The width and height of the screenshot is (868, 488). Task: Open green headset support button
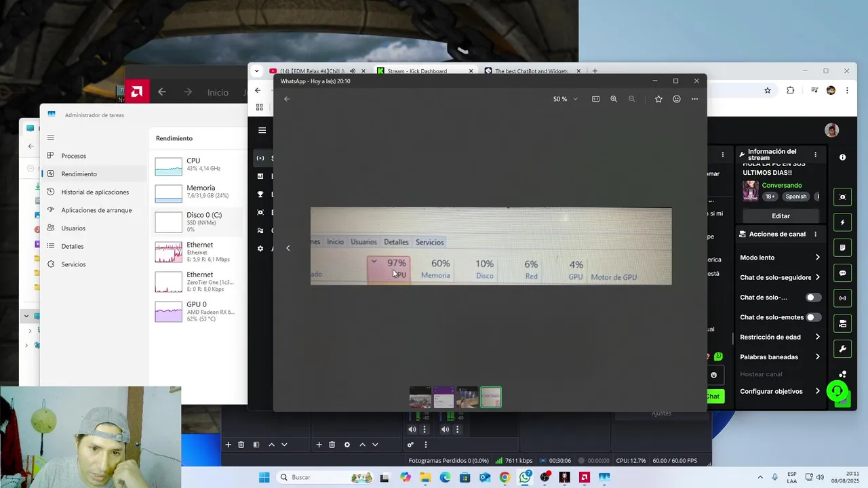837,391
